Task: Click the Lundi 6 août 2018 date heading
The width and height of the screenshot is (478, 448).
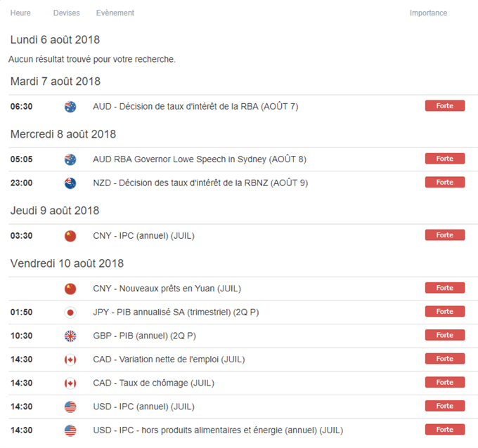Action: coord(55,39)
